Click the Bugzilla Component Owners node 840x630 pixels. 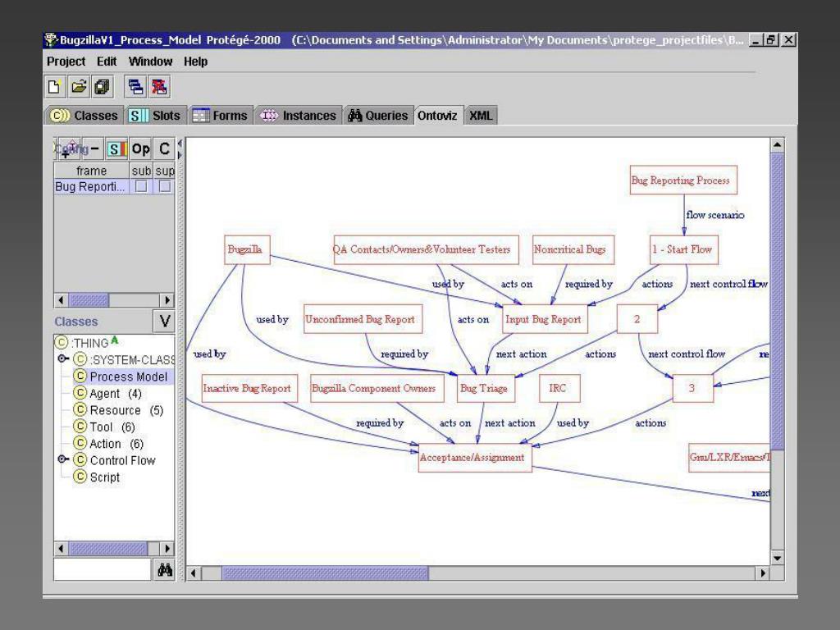377,388
